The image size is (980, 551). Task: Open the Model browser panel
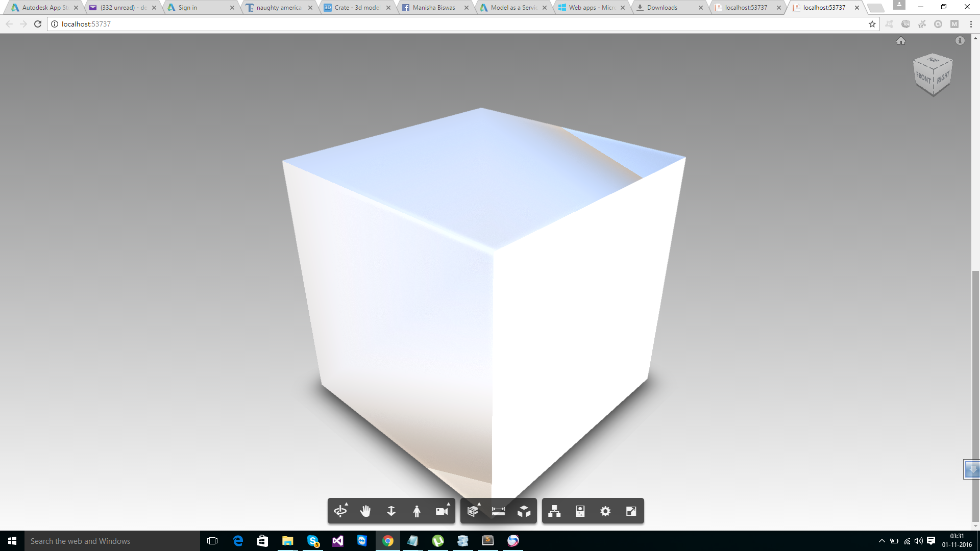(x=554, y=511)
